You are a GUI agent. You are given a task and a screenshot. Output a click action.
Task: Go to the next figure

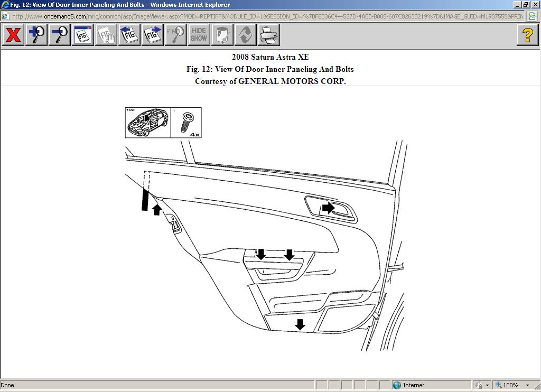152,35
